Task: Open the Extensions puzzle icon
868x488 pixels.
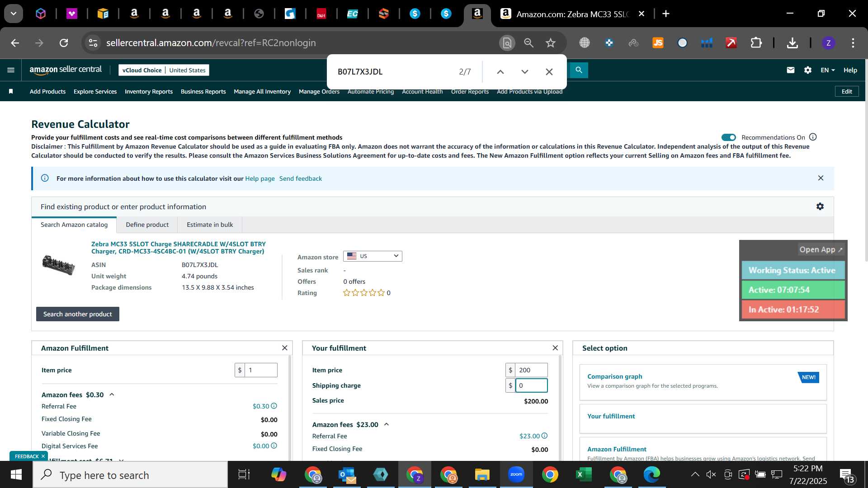Action: (x=756, y=43)
